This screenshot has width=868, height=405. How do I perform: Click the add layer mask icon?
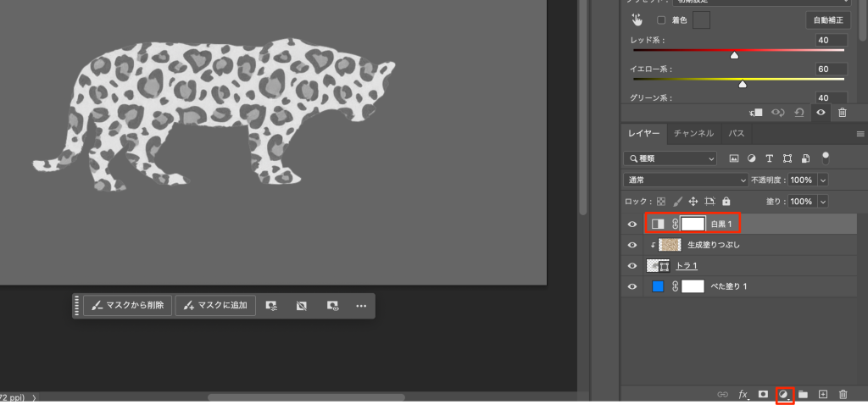pyautogui.click(x=763, y=395)
